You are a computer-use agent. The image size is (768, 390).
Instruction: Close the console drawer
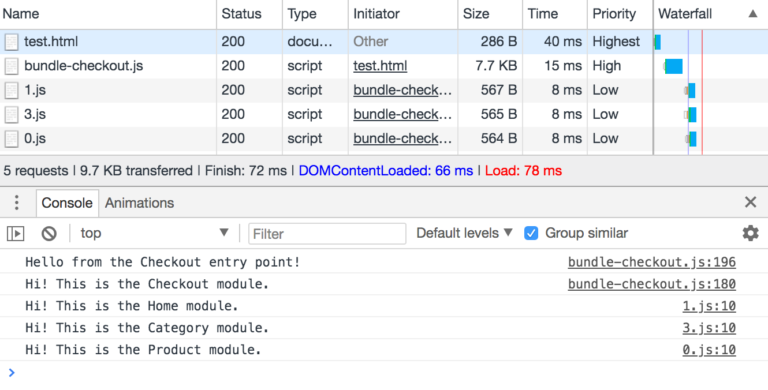point(750,202)
